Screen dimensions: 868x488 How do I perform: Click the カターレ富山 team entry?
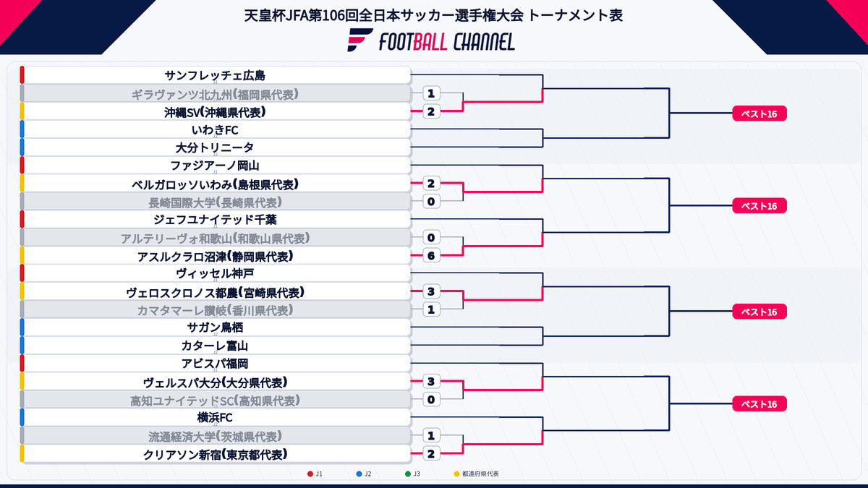(216, 346)
